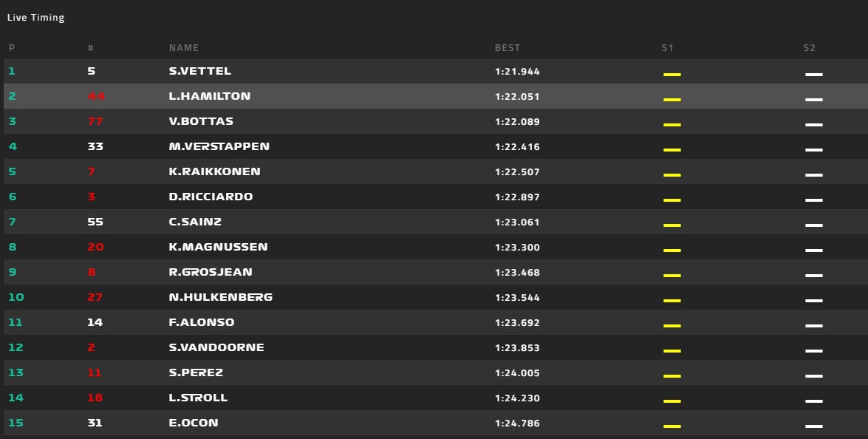
Task: Select driver name D.RICCIARDO
Action: tap(211, 197)
